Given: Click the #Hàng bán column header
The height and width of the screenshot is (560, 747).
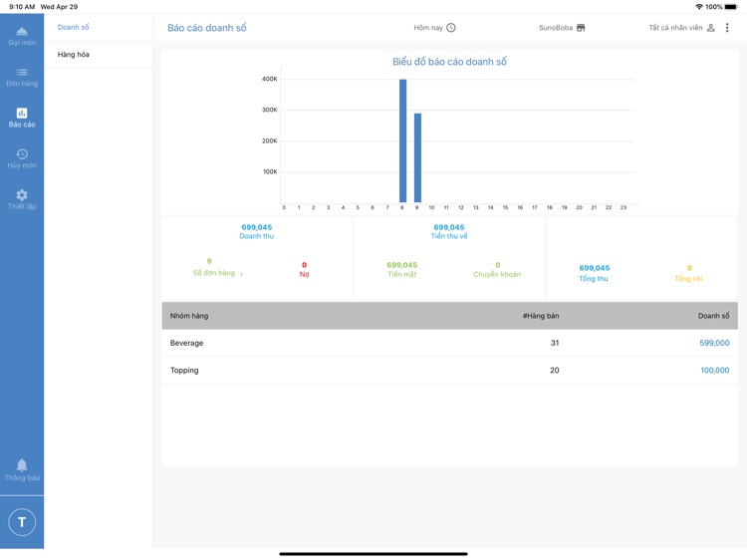Looking at the screenshot, I should pos(541,316).
